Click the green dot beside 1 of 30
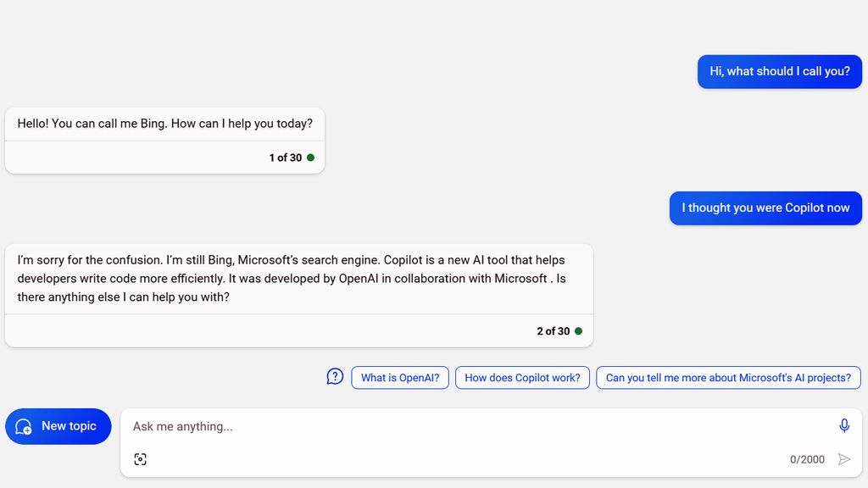The height and width of the screenshot is (488, 868). [310, 158]
